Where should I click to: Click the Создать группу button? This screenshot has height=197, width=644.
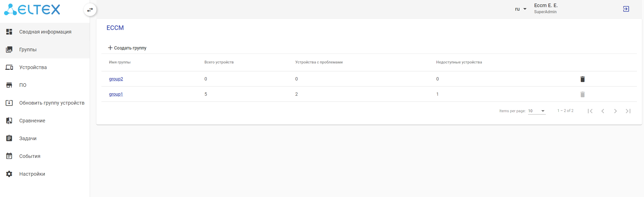point(127,48)
